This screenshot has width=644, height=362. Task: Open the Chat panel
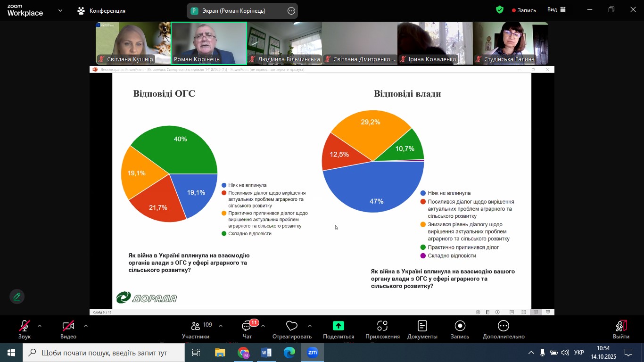[x=247, y=329]
